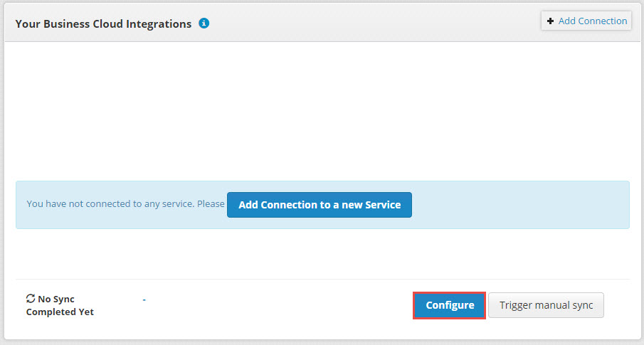The height and width of the screenshot is (345, 644).
Task: Click the Completed Yet status text
Action: [60, 312]
